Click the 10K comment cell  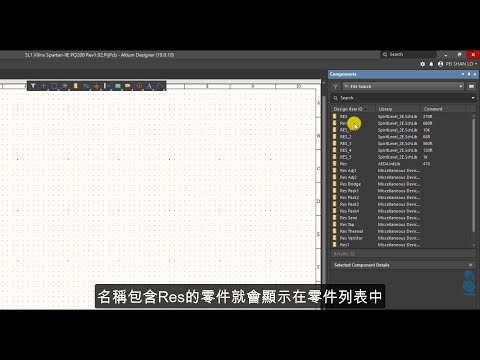click(x=427, y=130)
